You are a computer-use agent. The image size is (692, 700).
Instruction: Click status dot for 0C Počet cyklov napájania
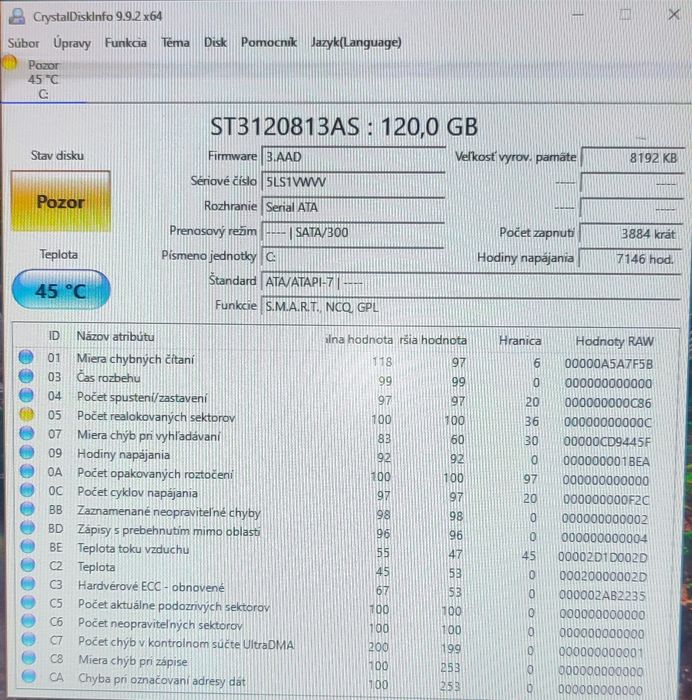(x=27, y=490)
